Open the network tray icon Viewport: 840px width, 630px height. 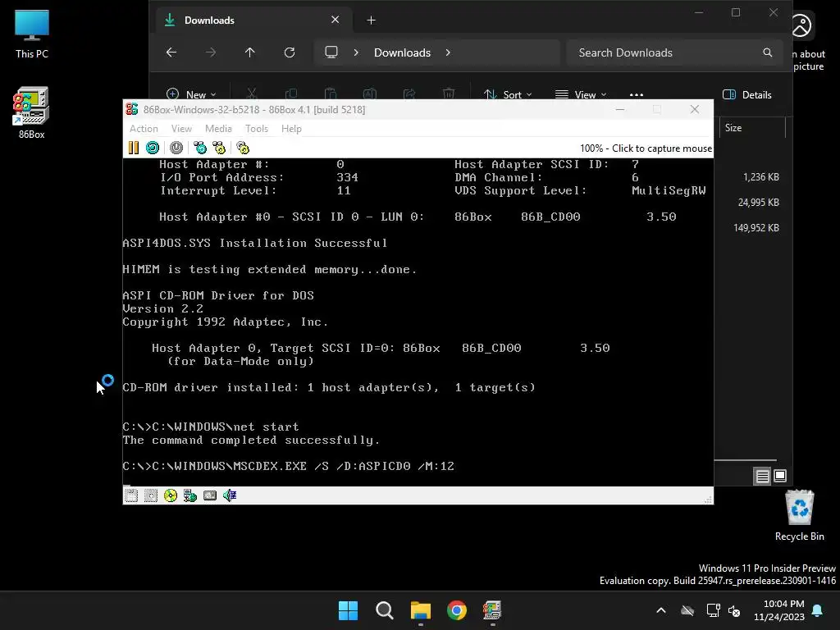click(713, 610)
